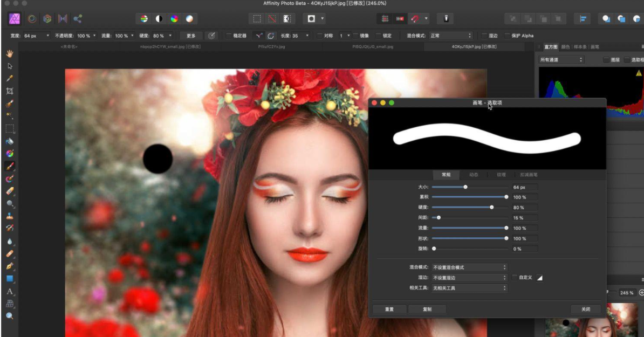Open the 颜色 panel tab

tap(566, 47)
